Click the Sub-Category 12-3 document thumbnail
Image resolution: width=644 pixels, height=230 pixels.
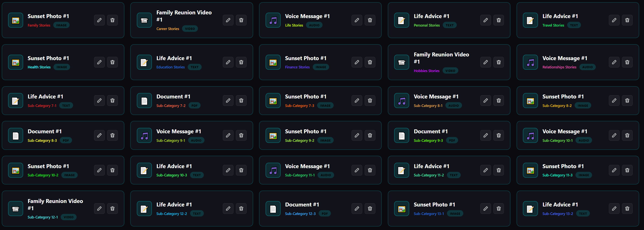(x=273, y=209)
